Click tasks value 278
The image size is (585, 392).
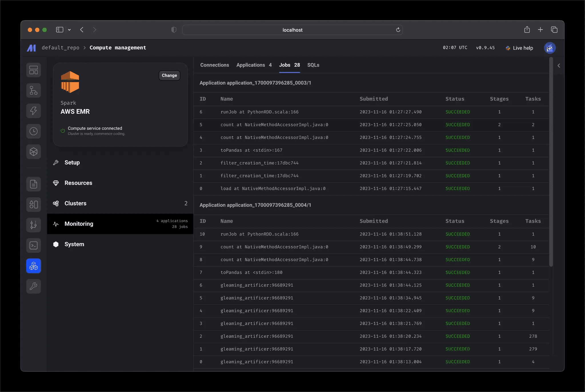tap(533, 336)
